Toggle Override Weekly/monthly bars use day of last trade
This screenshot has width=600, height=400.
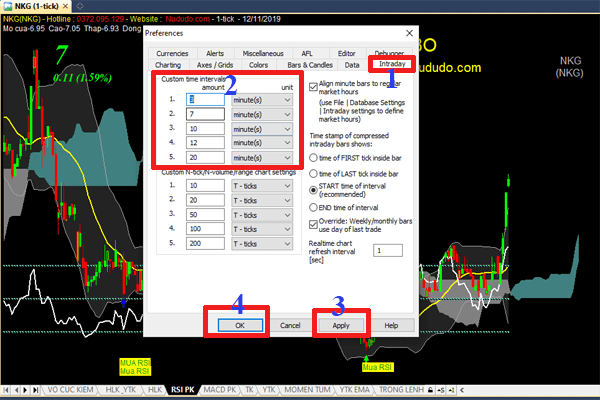[x=313, y=225]
